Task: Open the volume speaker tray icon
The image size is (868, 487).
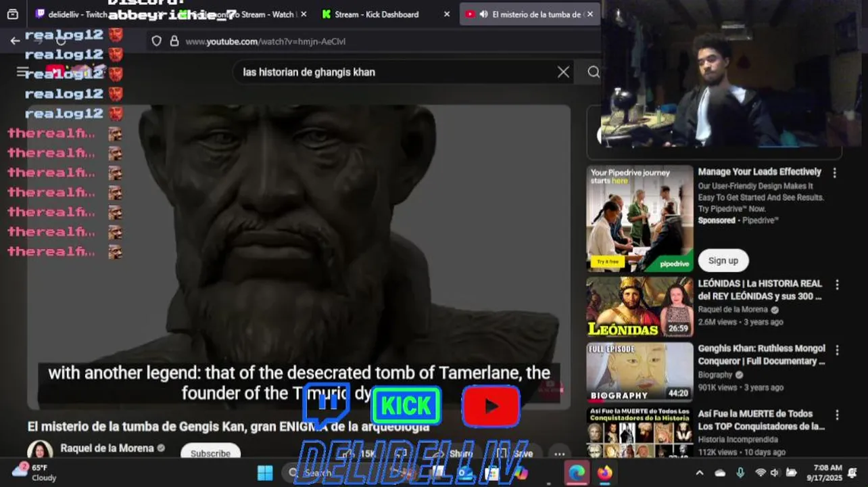Action: click(x=775, y=473)
